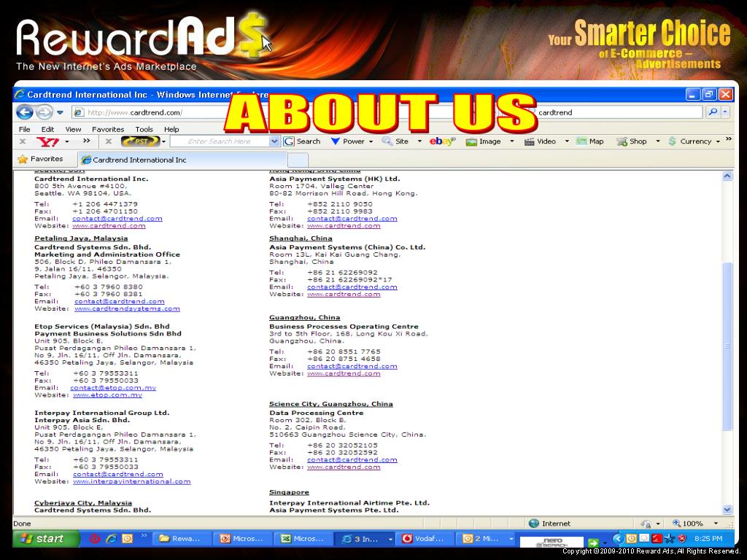747x560 pixels.
Task: Select the Cardtrend International Inc tab
Action: tap(182, 160)
